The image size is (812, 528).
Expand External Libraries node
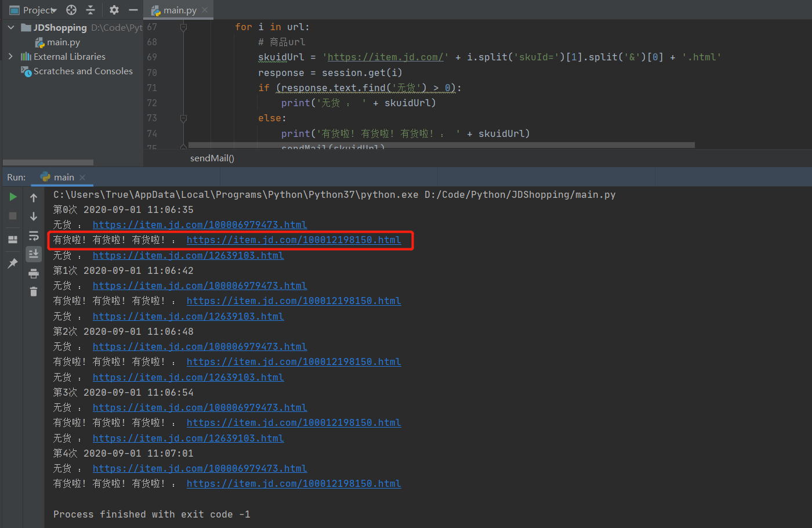tap(10, 56)
